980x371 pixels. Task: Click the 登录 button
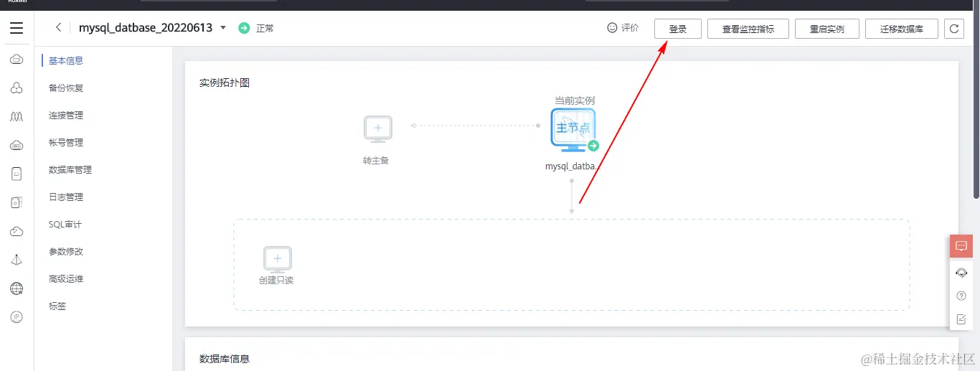[x=678, y=29]
